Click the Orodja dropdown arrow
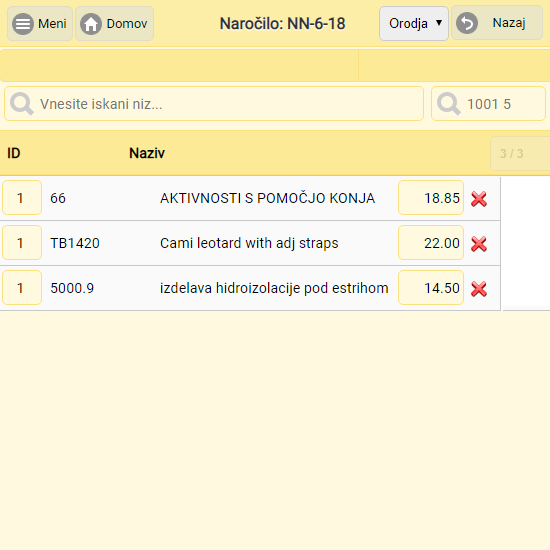This screenshot has height=550, width=550. [439, 23]
